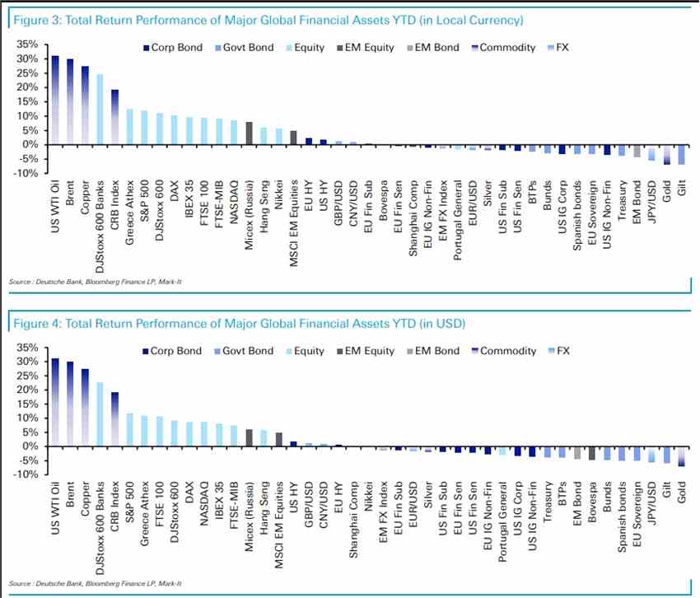Click the Corp Bond legend swatch in Figure 3
Screen dimensions: 700x598
(146, 48)
